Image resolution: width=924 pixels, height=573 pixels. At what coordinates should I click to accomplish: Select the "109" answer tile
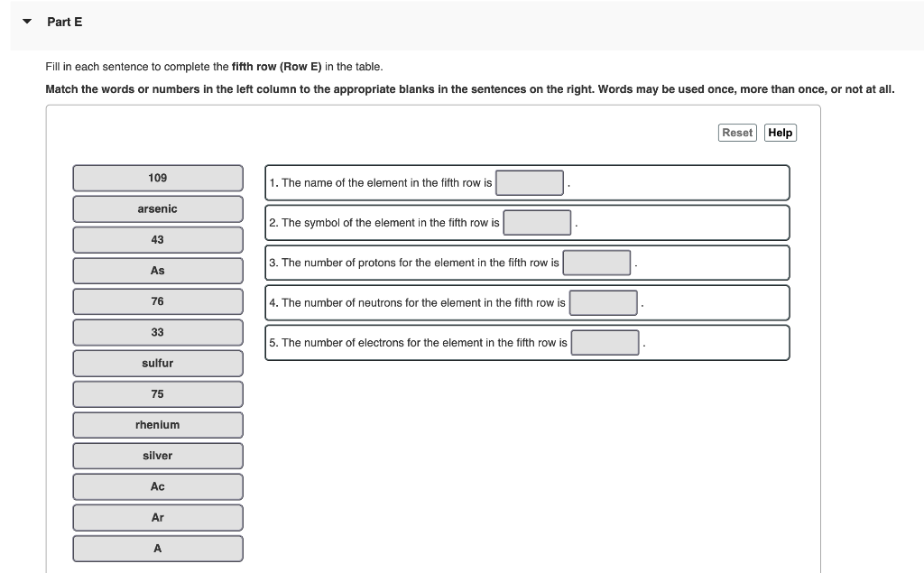(157, 178)
